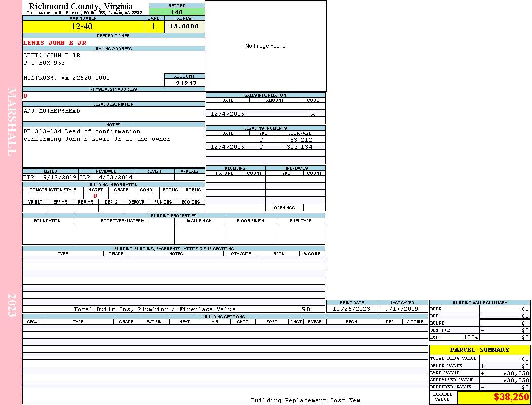Screen dimensions: 532x405
Task: Click the account number 24247
Action: click(x=186, y=83)
